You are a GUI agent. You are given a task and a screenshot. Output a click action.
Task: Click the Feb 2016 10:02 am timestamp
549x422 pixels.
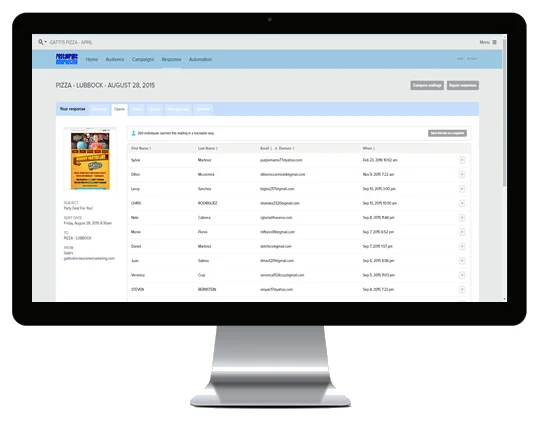[380, 160]
